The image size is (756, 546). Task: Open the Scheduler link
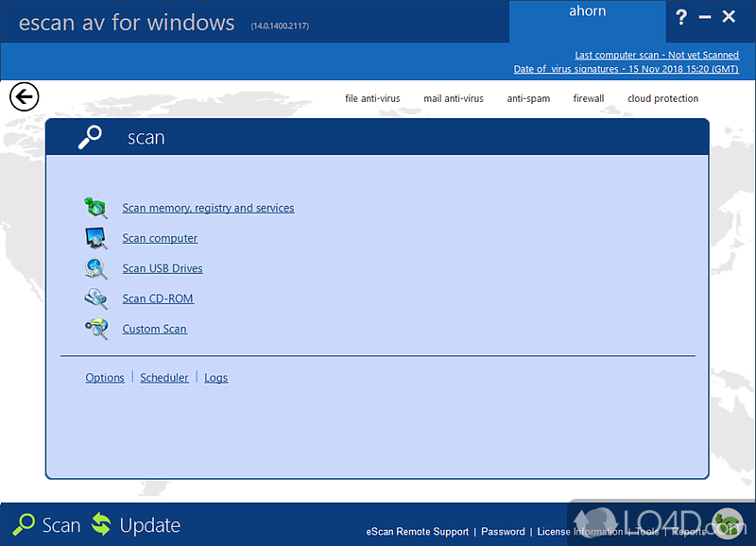click(164, 377)
